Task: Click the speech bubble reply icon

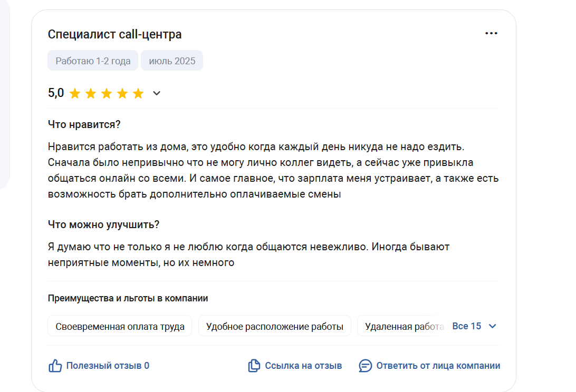Action: 365,366
